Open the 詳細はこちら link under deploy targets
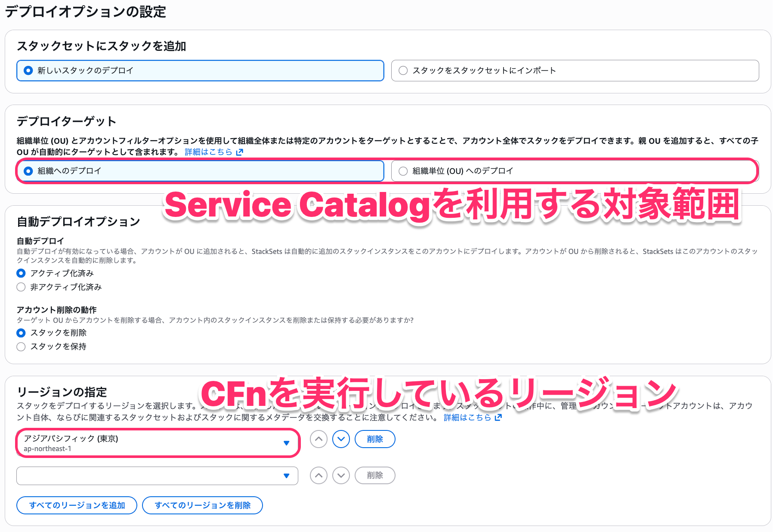This screenshot has height=532, width=773. [210, 152]
